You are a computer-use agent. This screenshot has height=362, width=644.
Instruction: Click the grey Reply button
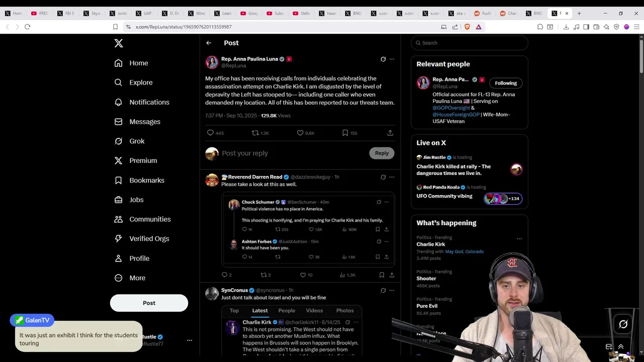pos(382,153)
